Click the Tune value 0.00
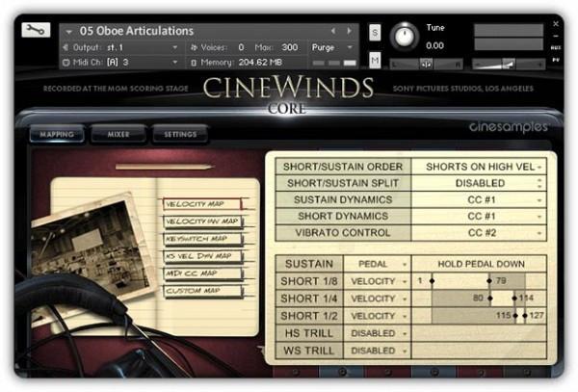 tap(434, 45)
